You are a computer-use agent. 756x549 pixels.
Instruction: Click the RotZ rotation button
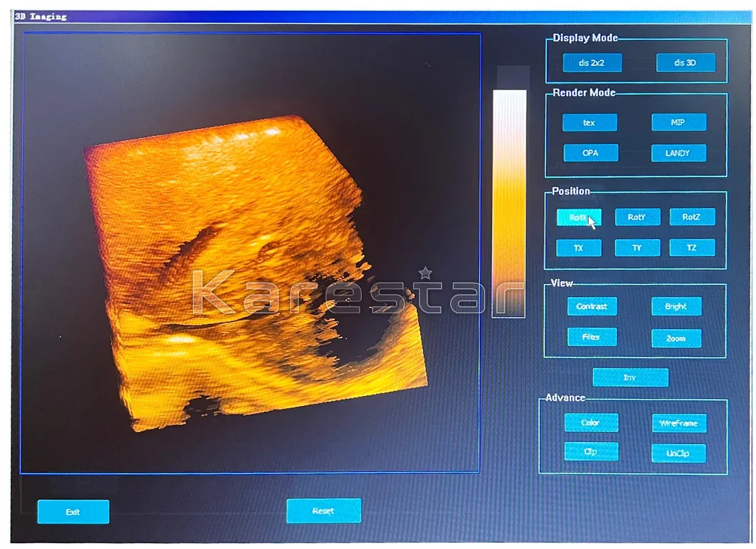(x=692, y=217)
